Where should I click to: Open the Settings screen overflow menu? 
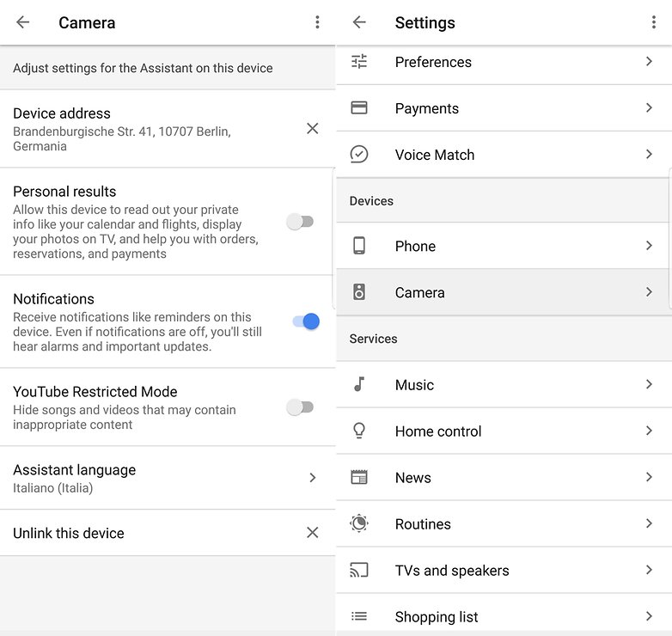point(654,22)
